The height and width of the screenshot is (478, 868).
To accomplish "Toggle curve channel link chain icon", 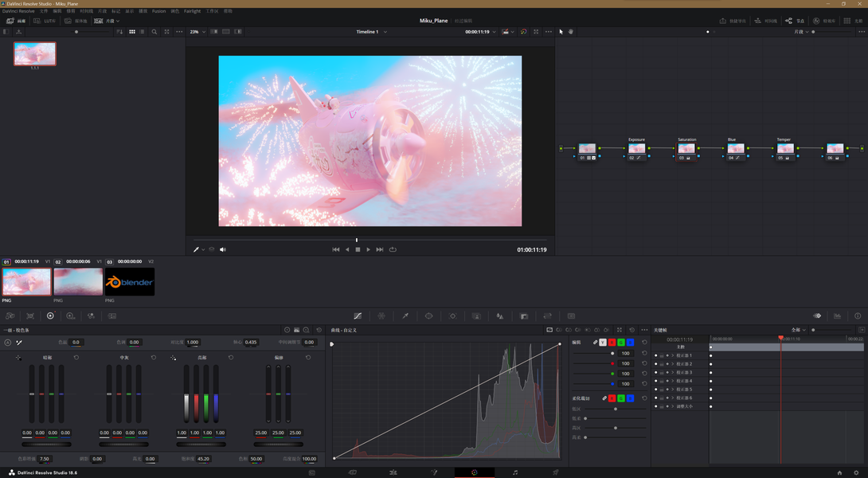I will [x=595, y=343].
